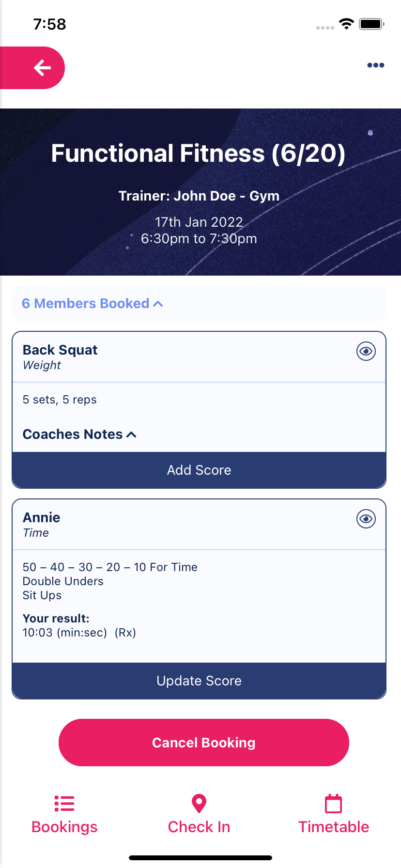Screen dimensions: 401x868
Task: Toggle visibility on the Annie workout card
Action: coord(366,518)
